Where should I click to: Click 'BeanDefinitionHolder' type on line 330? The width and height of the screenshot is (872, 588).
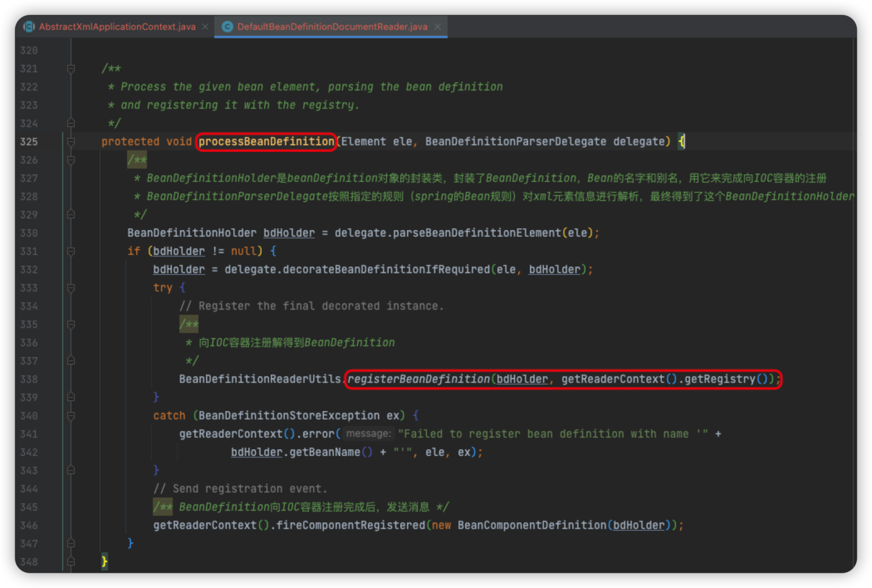point(192,233)
